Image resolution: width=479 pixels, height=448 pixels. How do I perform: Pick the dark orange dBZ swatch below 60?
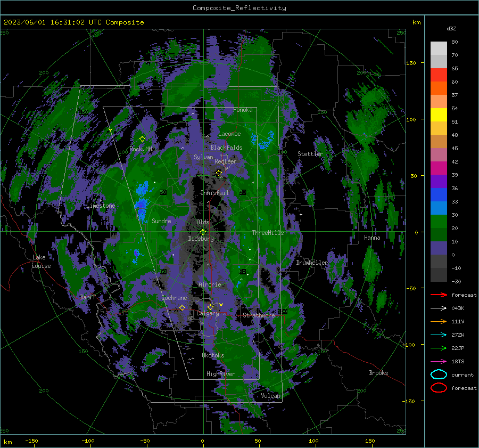(x=439, y=88)
